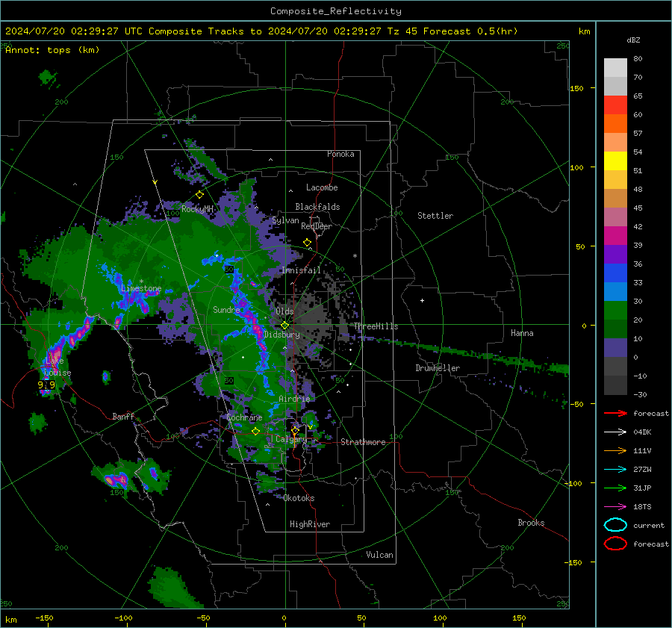Click the 'Banff' town label
This screenshot has width=672, height=628.
pyautogui.click(x=123, y=416)
